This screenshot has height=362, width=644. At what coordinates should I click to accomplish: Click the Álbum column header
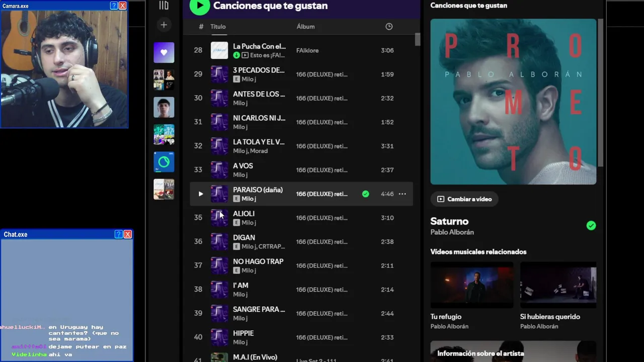click(305, 27)
